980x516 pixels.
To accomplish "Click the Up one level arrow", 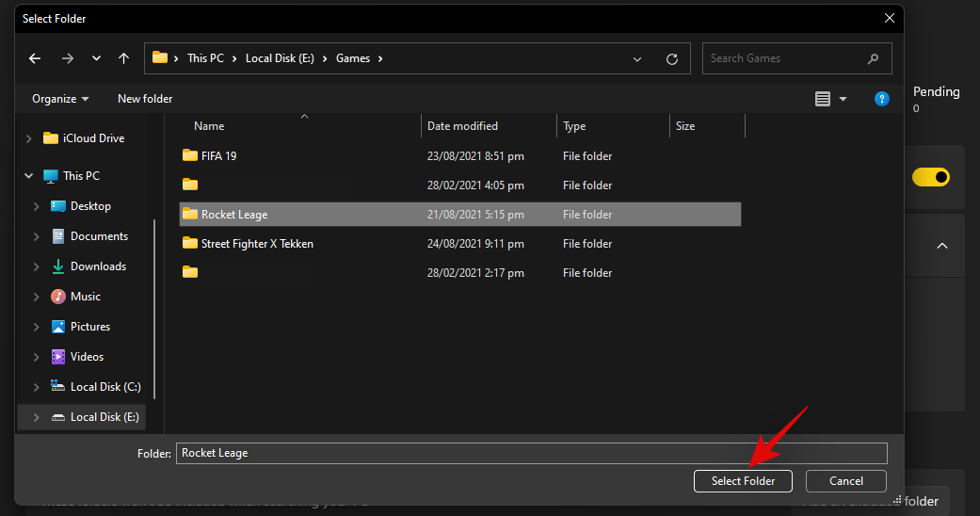I will [x=123, y=58].
